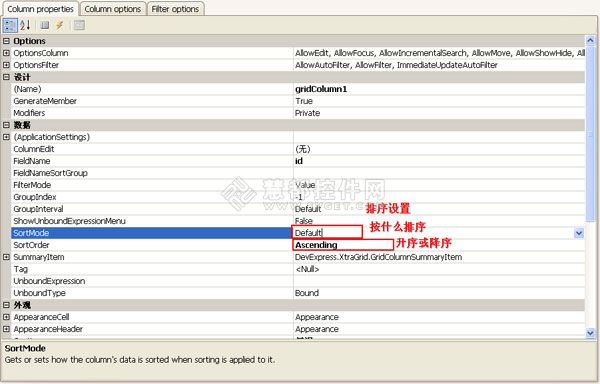Screen dimensions: 600x384
Task: Click the DevExpress.XtraGrid.GridColumnSummaryItem value
Action: [378, 257]
